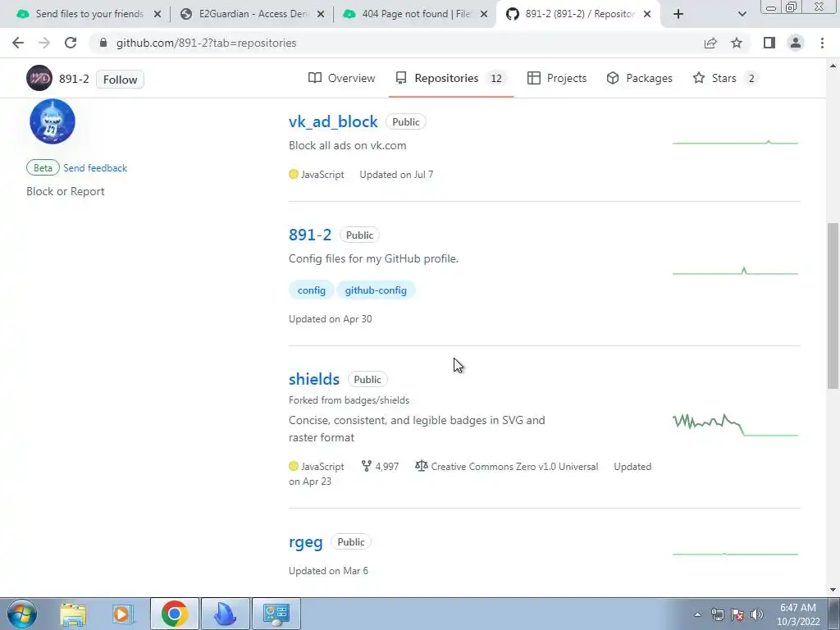
Task: Click the control panel taskbar icon
Action: (276, 614)
